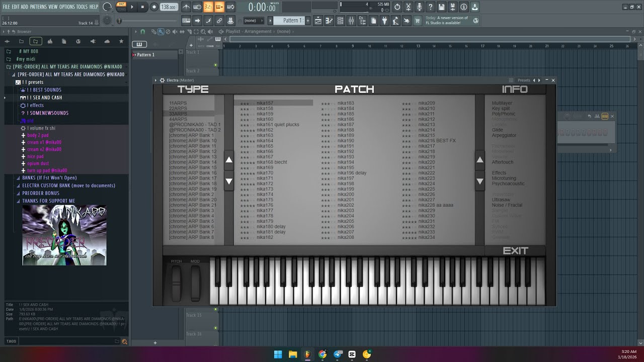Click the NIKA00 pre-order artwork thumbnail
The height and width of the screenshot is (362, 644).
coord(64,235)
